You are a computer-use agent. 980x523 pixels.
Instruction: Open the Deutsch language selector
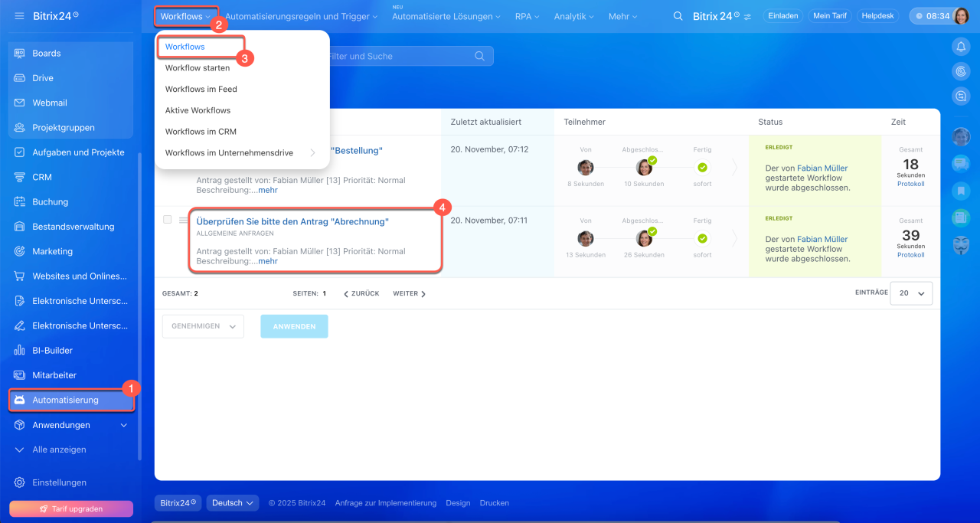coord(233,503)
